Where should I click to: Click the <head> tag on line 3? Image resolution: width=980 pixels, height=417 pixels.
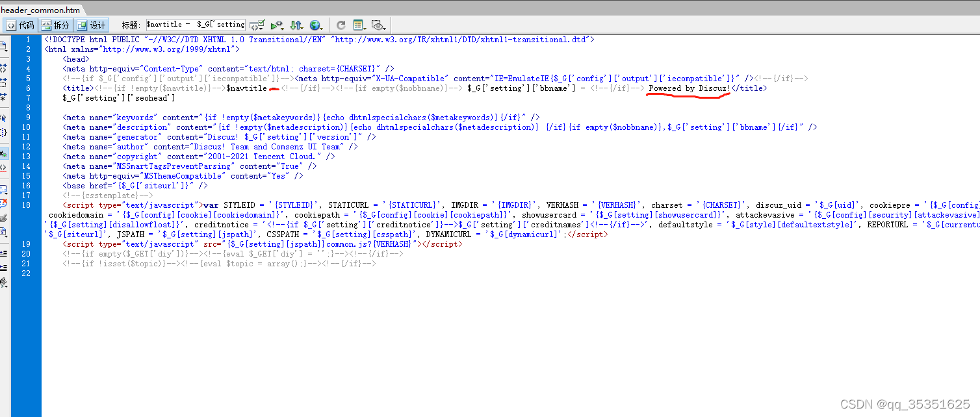pyautogui.click(x=76, y=59)
